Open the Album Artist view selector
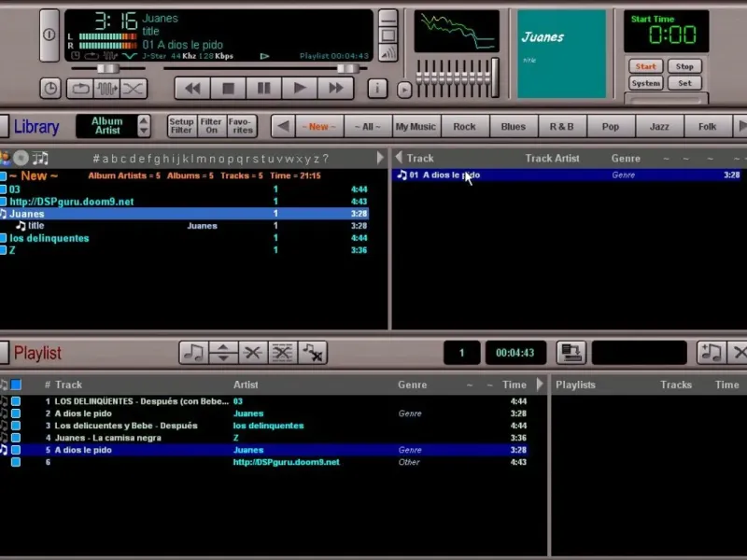 click(x=107, y=126)
